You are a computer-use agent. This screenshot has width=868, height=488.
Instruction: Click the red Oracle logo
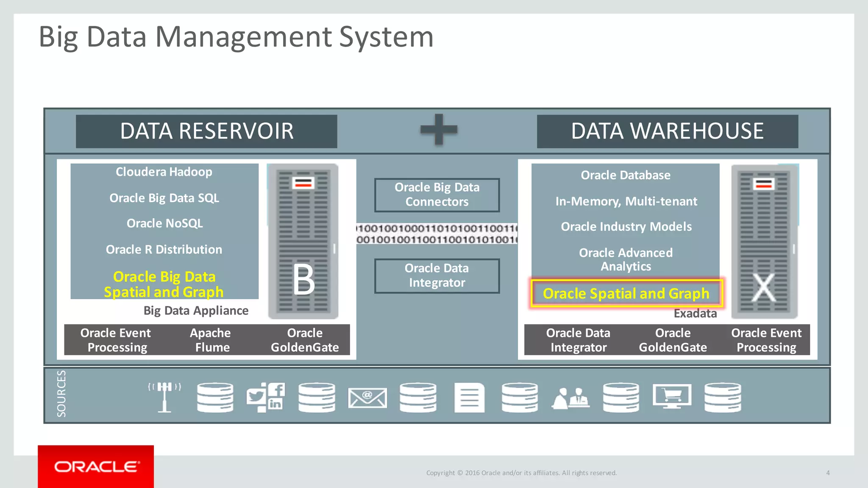(96, 466)
